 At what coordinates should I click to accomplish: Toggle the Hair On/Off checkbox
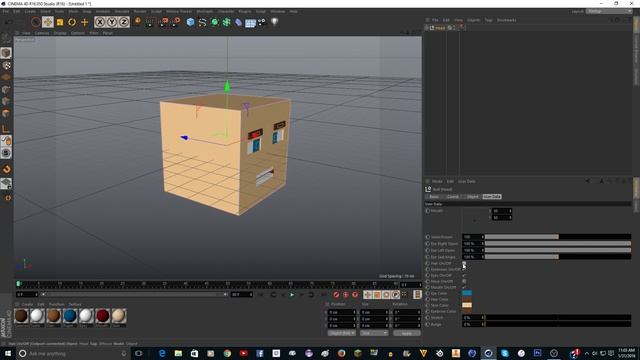pos(464,263)
